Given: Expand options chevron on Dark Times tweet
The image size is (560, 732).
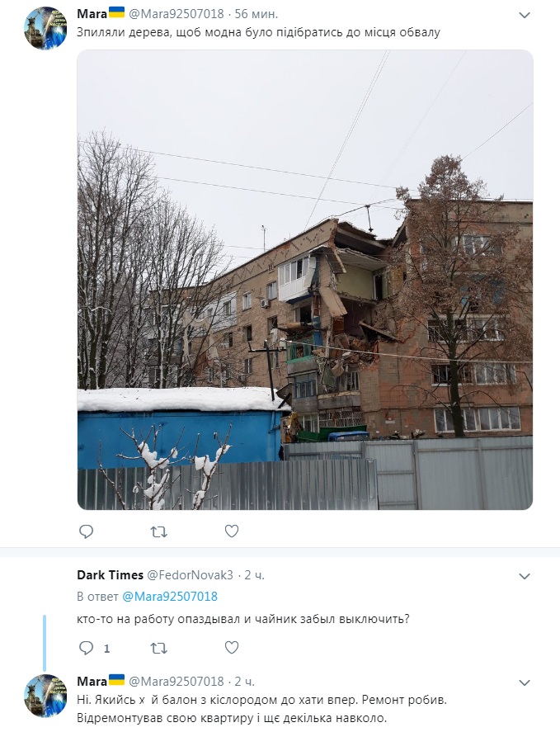Looking at the screenshot, I should 525,576.
